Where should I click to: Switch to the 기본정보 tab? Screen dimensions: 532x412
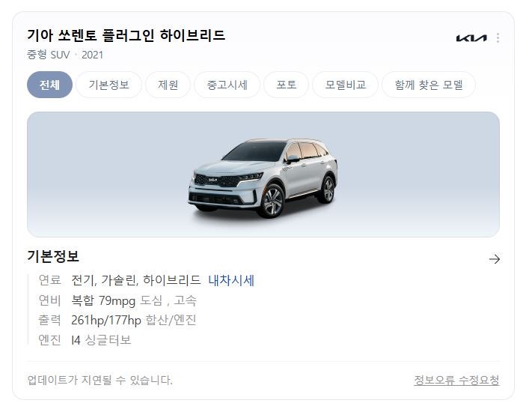[108, 85]
